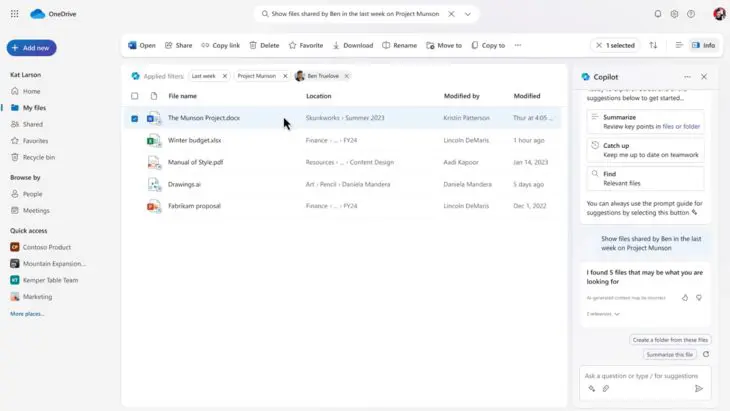Click Create a folder from these files
This screenshot has width=730, height=411.
(x=670, y=340)
